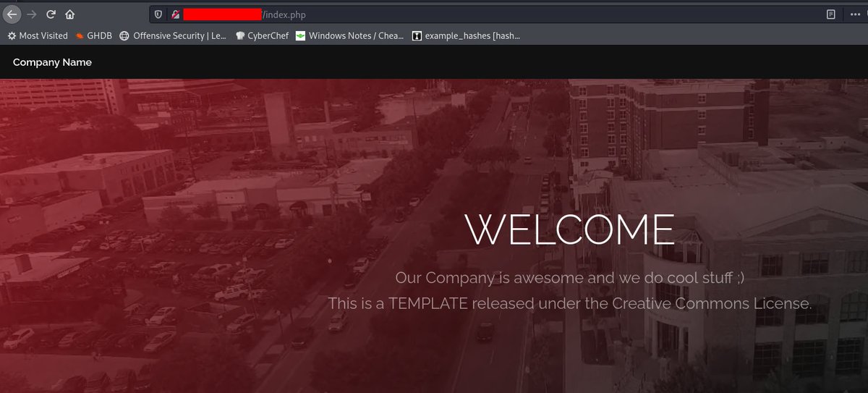Image resolution: width=868 pixels, height=393 pixels.
Task: Open page actions three-dots menu
Action: click(856, 14)
